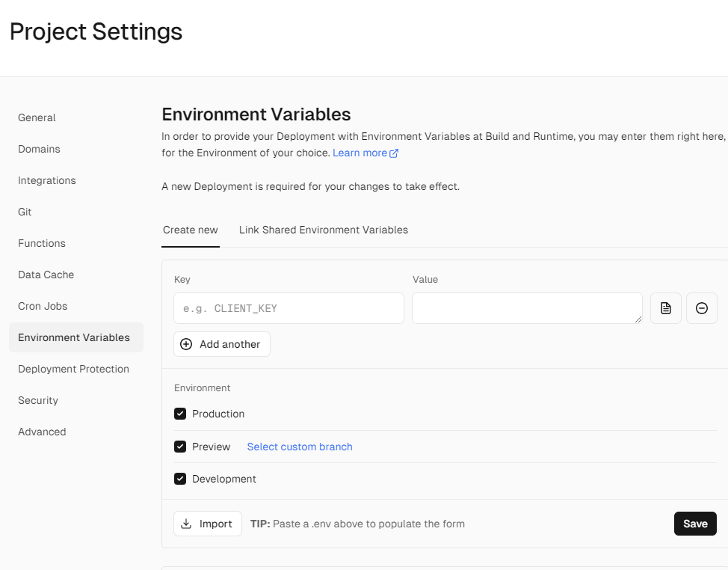The image size is (728, 570).
Task: Navigate to Cron Jobs settings
Action: [x=43, y=306]
